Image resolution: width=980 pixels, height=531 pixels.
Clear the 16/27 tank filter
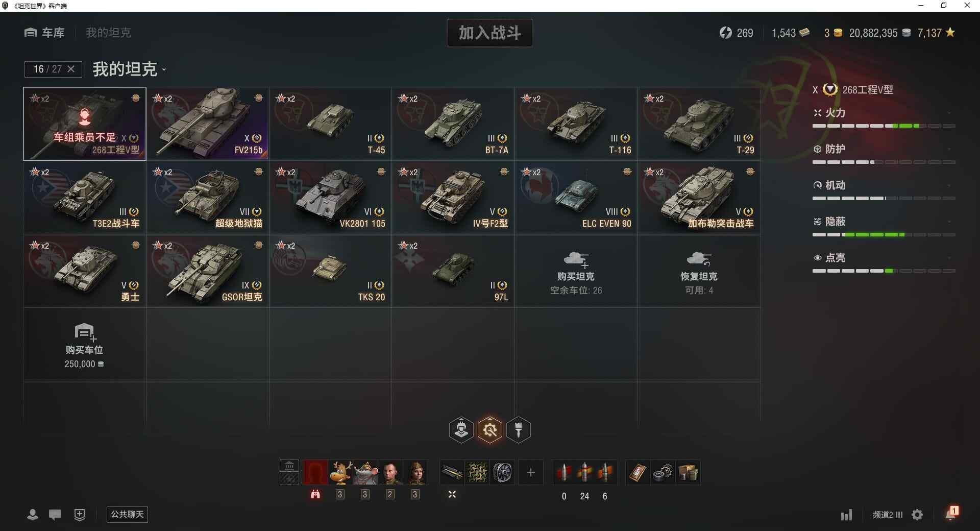tap(71, 69)
